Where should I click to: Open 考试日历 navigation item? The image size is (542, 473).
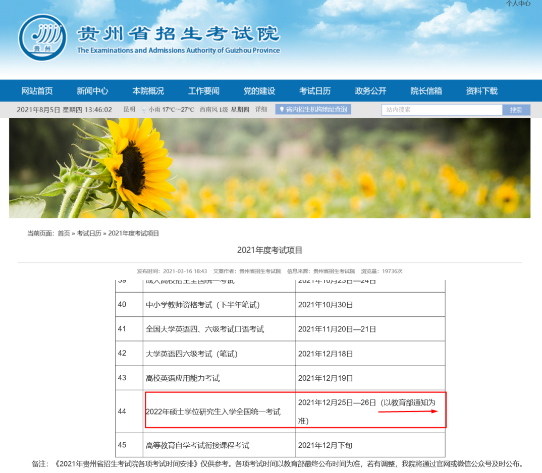[x=315, y=91]
